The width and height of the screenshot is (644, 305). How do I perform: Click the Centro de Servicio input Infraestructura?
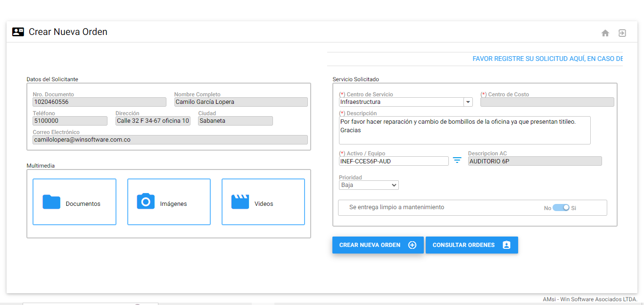coord(401,102)
